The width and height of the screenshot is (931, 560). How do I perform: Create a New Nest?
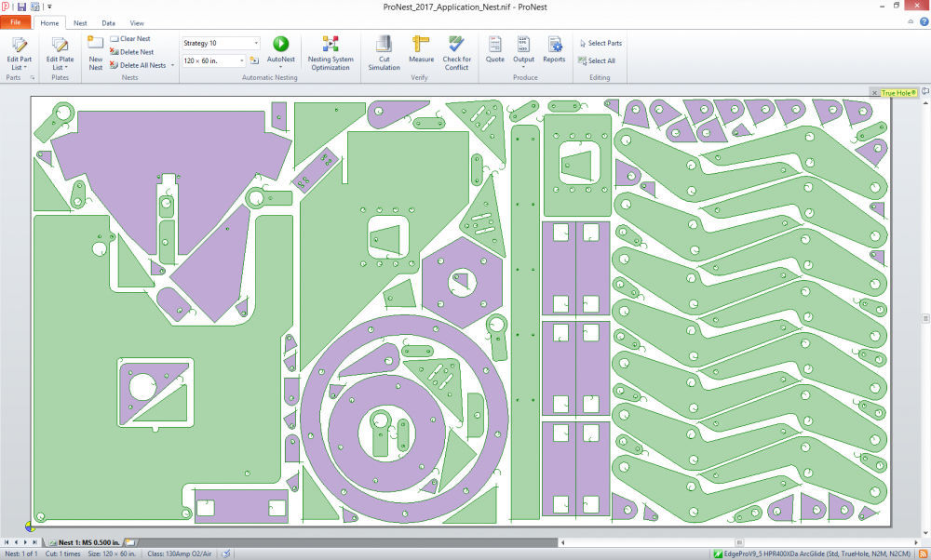coord(96,51)
